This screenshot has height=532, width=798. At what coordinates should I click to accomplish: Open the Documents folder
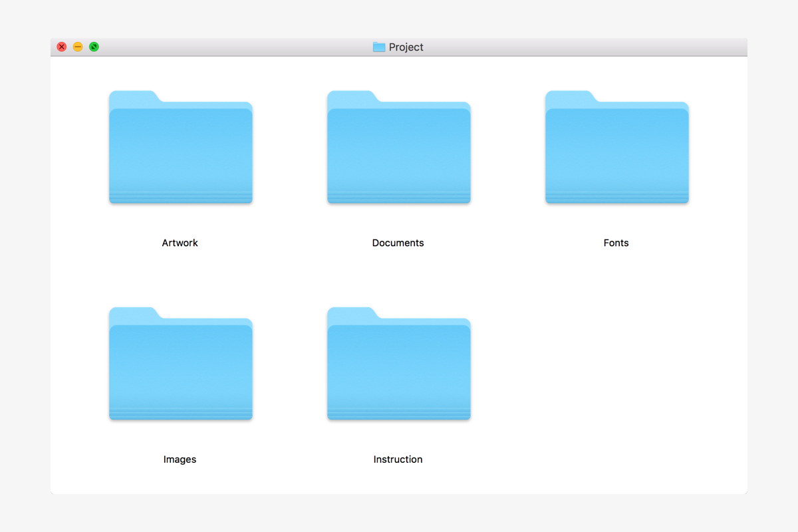pos(398,146)
